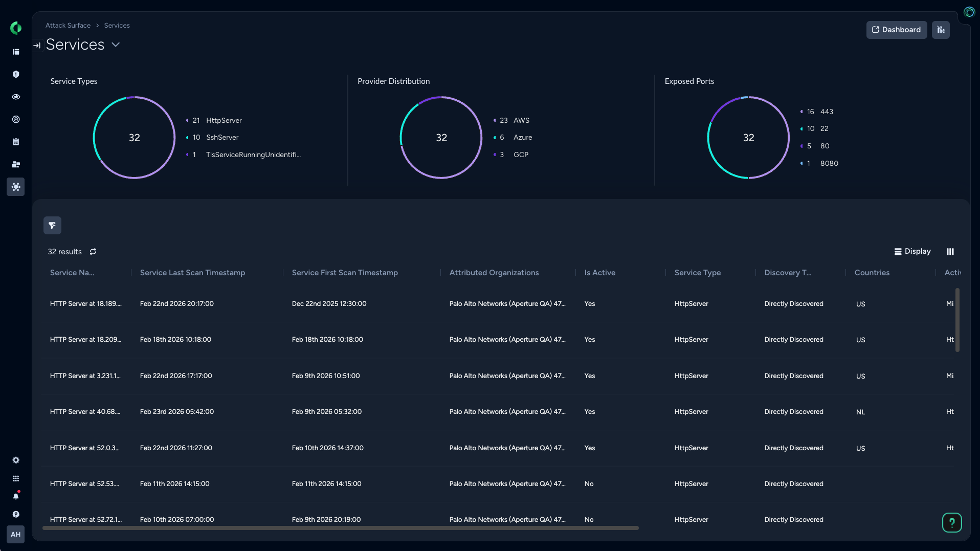
Task: Sort by Service Last Scan Timestamp column
Action: [x=192, y=273]
